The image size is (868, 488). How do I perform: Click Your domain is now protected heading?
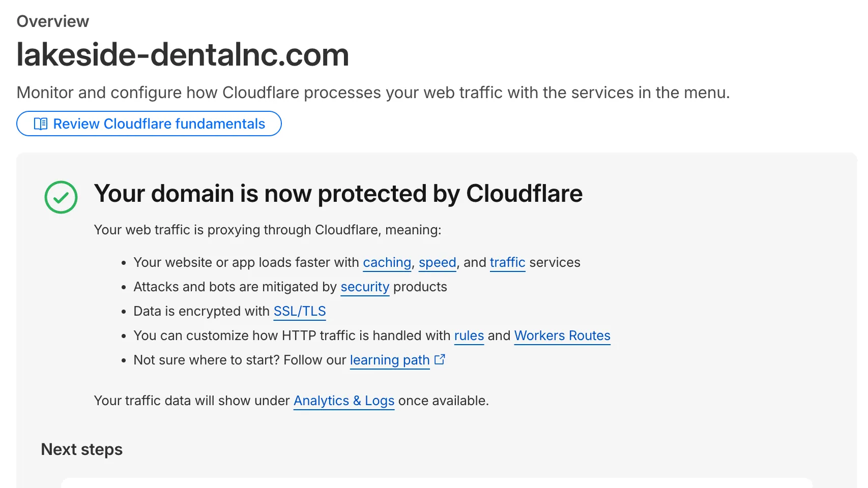point(338,194)
